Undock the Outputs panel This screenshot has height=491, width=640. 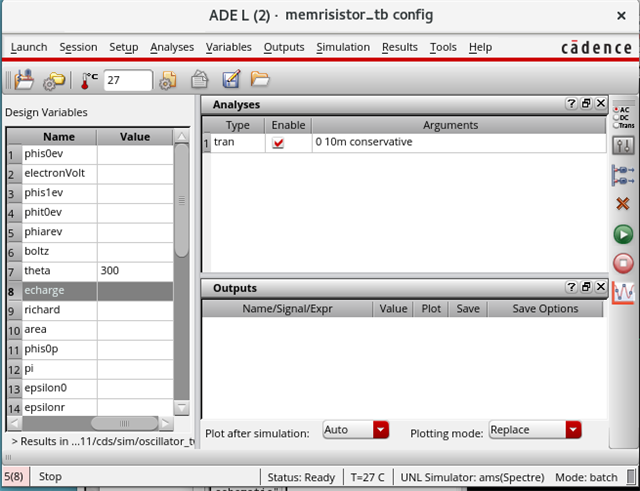tap(586, 287)
